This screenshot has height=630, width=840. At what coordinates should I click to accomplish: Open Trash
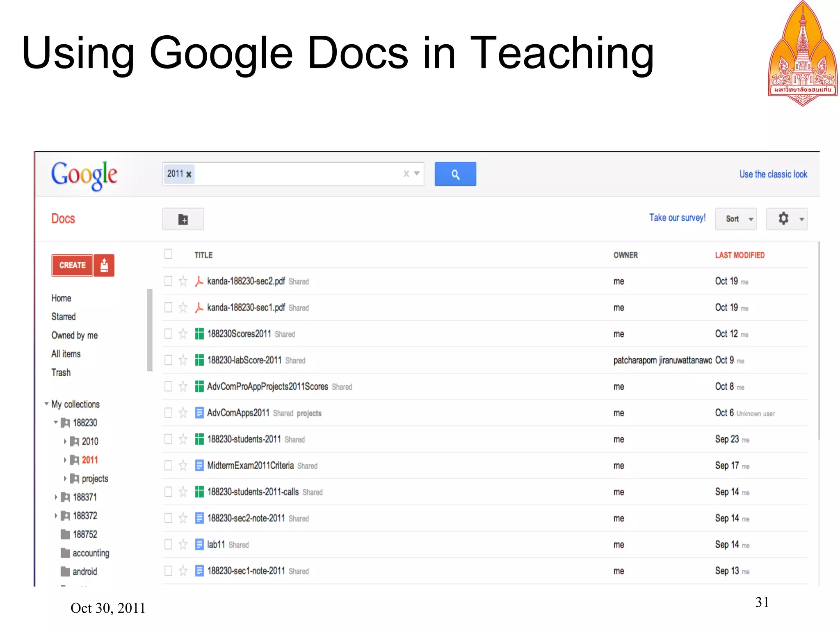coord(61,372)
